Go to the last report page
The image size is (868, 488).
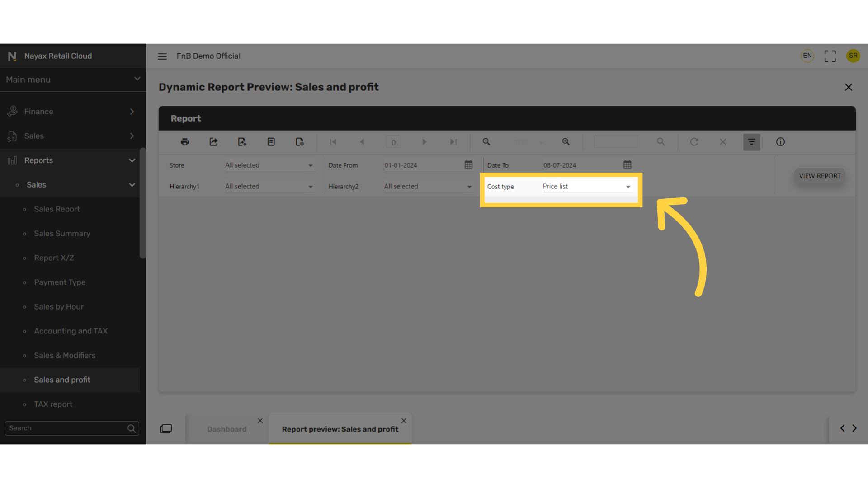tap(453, 142)
